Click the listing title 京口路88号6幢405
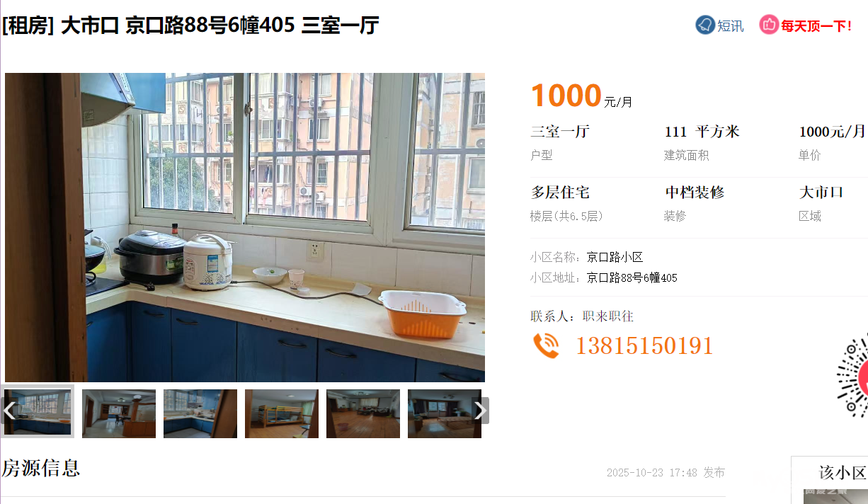This screenshot has height=504, width=868. [x=210, y=26]
